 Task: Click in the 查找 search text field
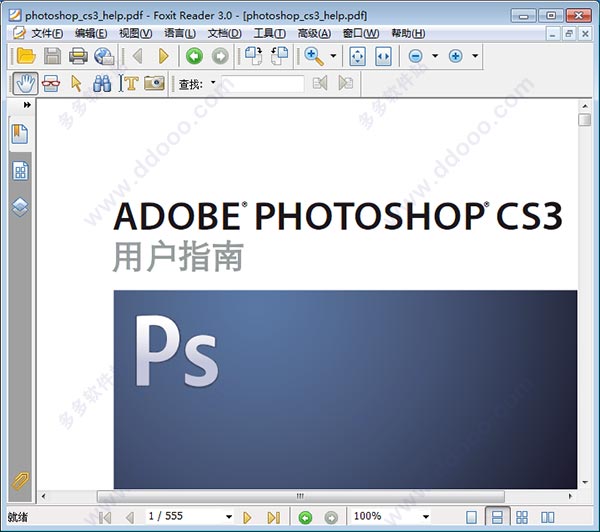263,83
